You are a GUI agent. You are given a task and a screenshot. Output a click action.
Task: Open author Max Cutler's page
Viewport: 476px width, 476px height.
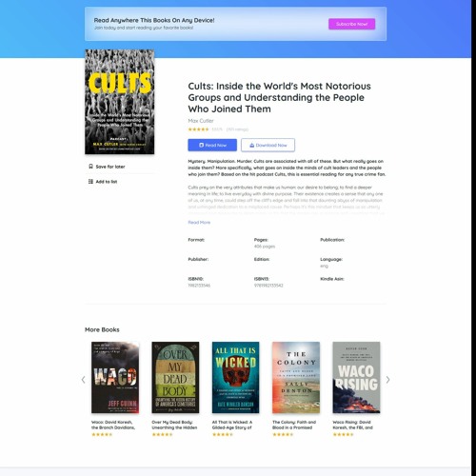point(201,121)
